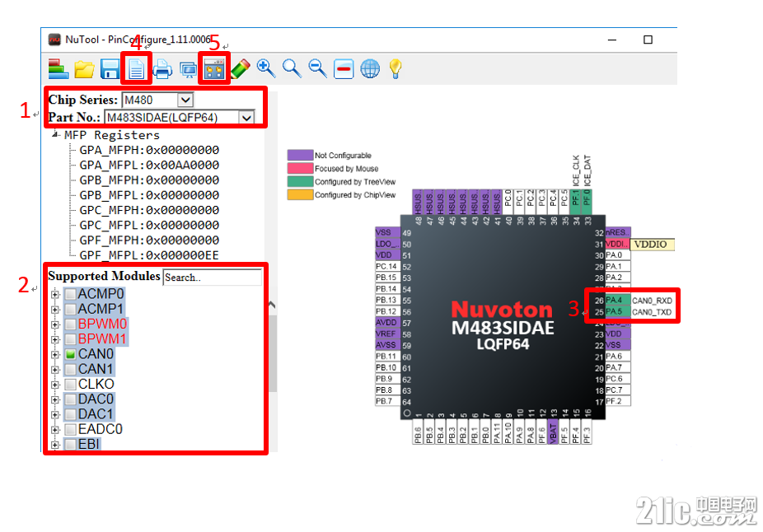Click pin PF.1 ICE_CLK on chip
This screenshot has width=763, height=532.
pyautogui.click(x=576, y=201)
